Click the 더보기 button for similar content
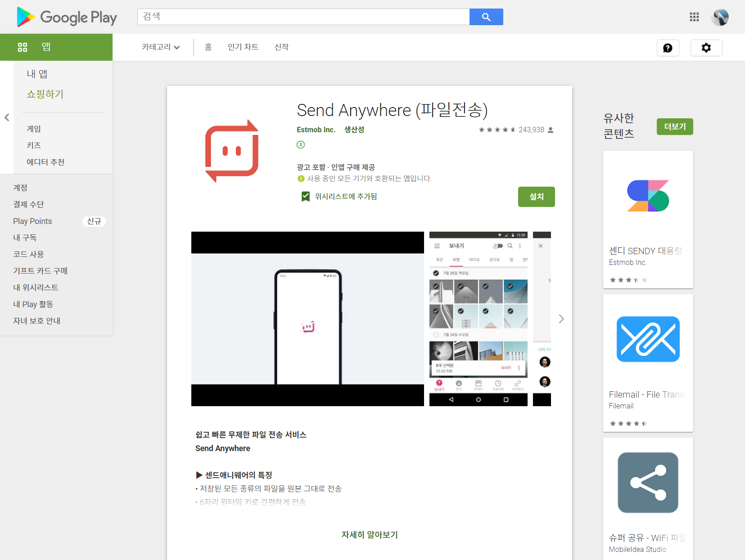Image resolution: width=745 pixels, height=560 pixels. pos(675,127)
